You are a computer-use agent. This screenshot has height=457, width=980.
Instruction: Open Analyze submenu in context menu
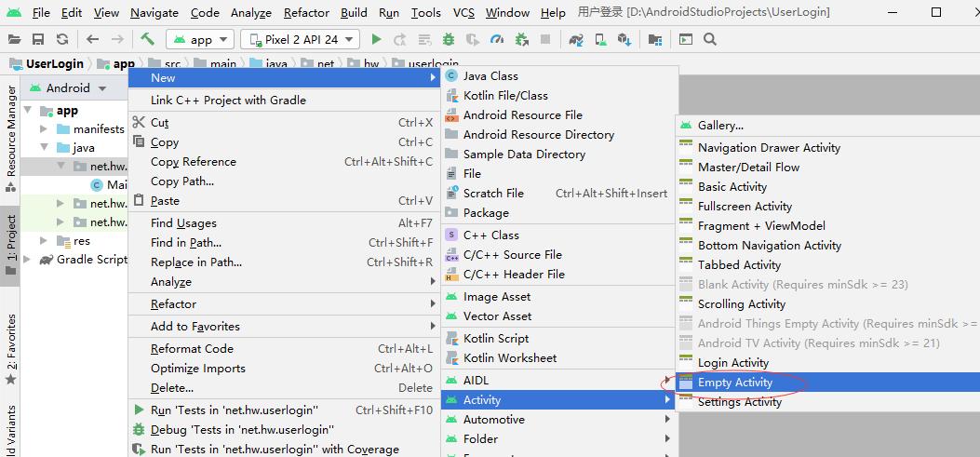point(285,282)
